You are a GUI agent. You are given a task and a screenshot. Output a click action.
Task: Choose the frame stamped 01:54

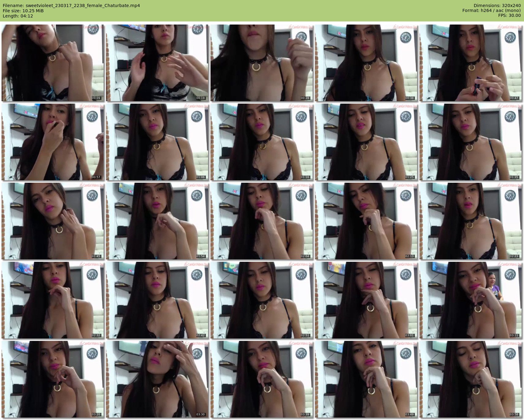157,221
